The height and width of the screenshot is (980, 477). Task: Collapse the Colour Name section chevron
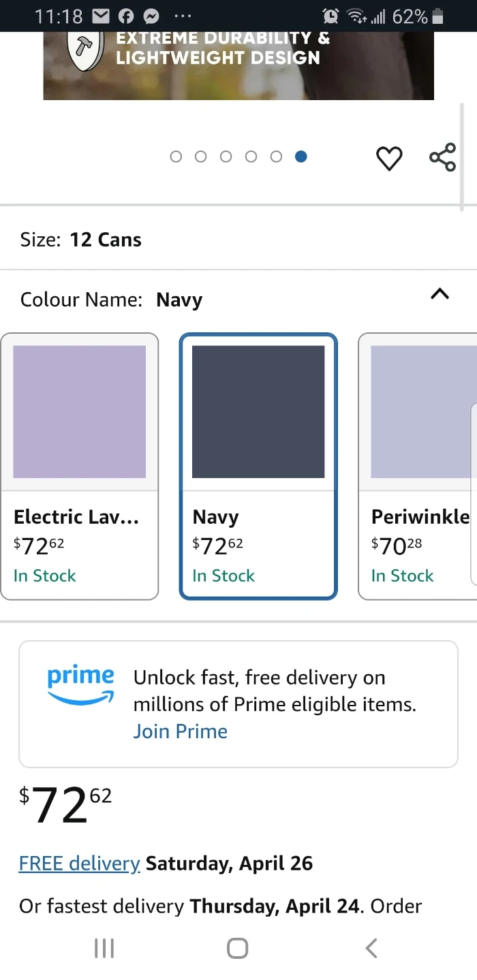point(440,294)
